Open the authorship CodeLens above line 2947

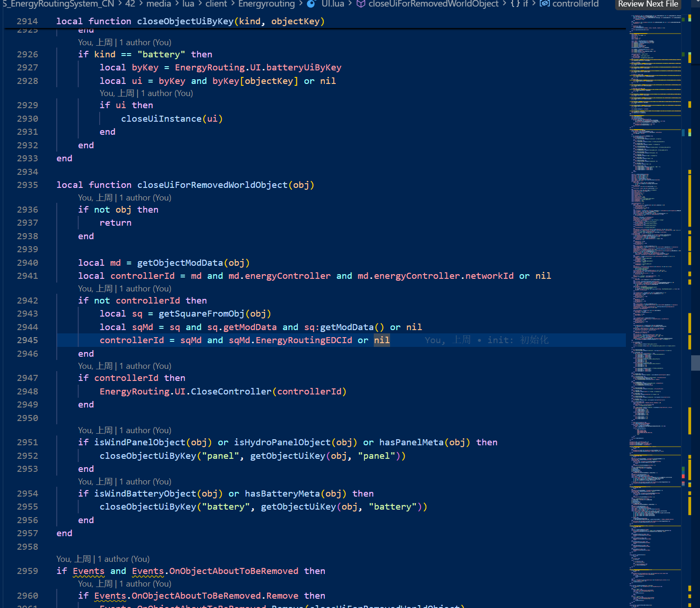click(x=124, y=366)
